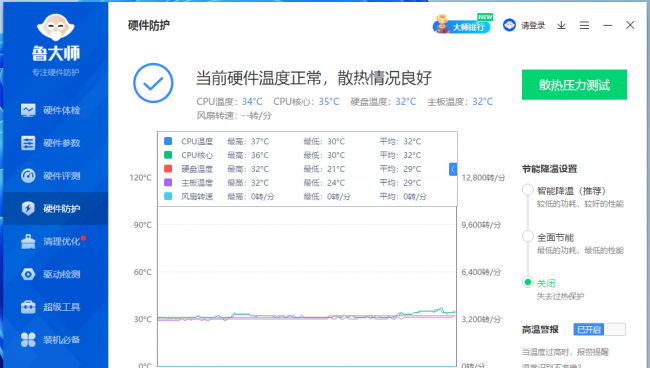
Task: Click the CPU核心 35°C reading
Action: point(306,102)
